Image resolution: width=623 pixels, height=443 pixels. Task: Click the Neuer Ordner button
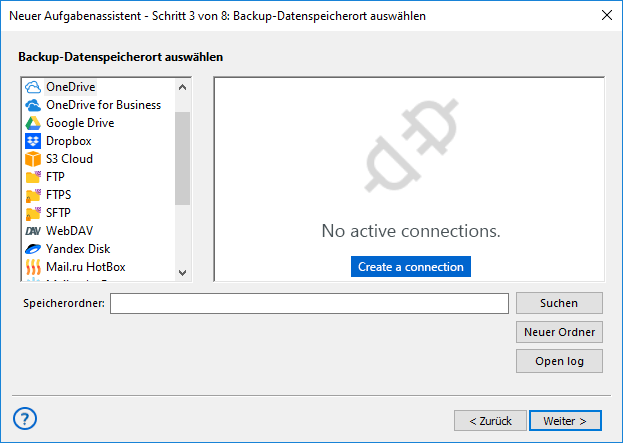coord(559,332)
